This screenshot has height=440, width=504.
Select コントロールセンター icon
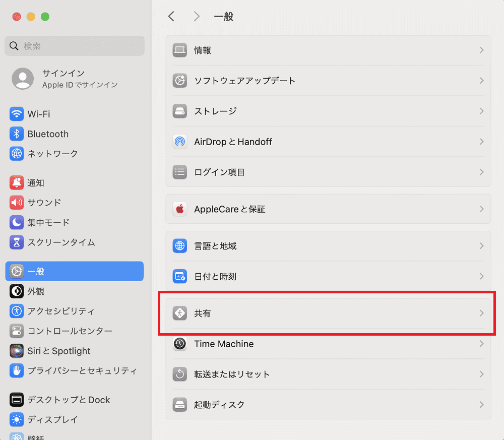(x=17, y=331)
